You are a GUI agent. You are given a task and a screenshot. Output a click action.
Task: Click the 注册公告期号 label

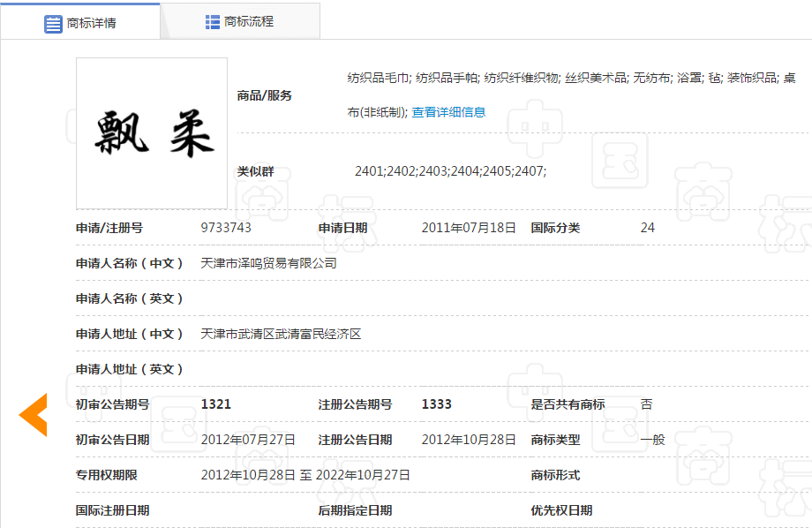point(355,404)
